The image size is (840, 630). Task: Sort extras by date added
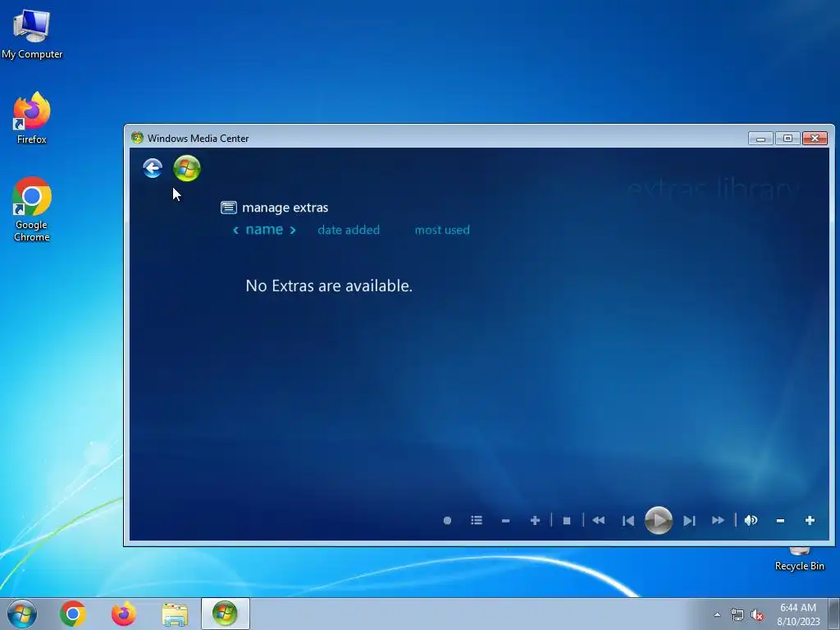[349, 230]
